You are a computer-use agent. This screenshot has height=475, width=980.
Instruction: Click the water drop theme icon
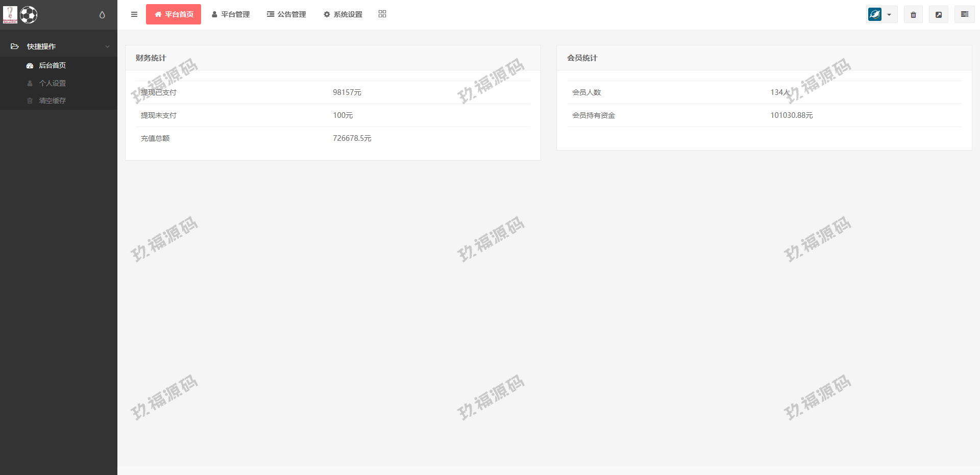pyautogui.click(x=102, y=15)
